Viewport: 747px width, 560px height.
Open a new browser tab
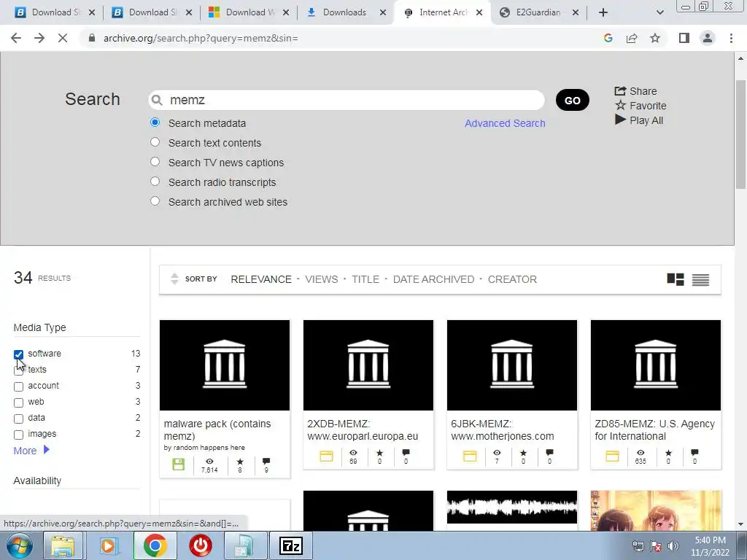(x=603, y=12)
